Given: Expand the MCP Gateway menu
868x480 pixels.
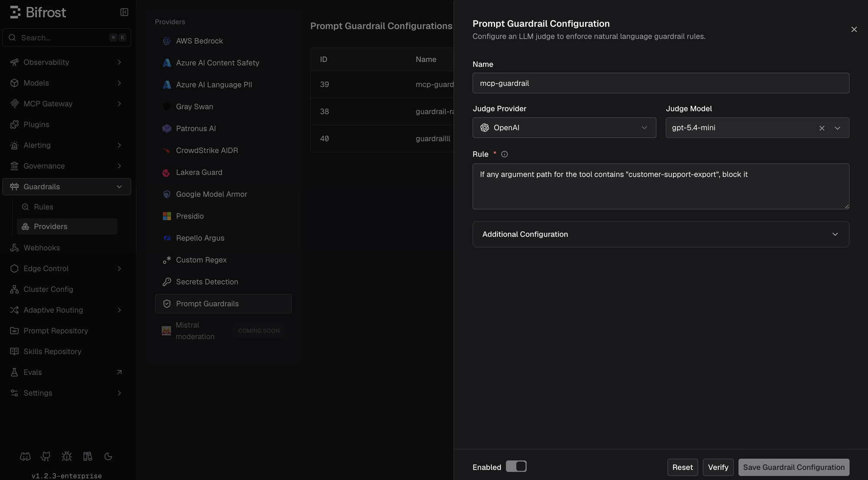Looking at the screenshot, I should [66, 104].
